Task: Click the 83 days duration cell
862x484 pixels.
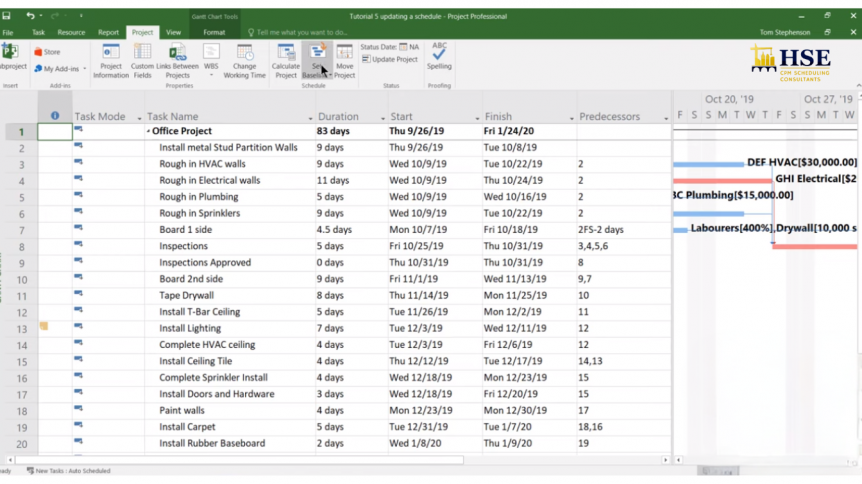Action: coord(352,131)
